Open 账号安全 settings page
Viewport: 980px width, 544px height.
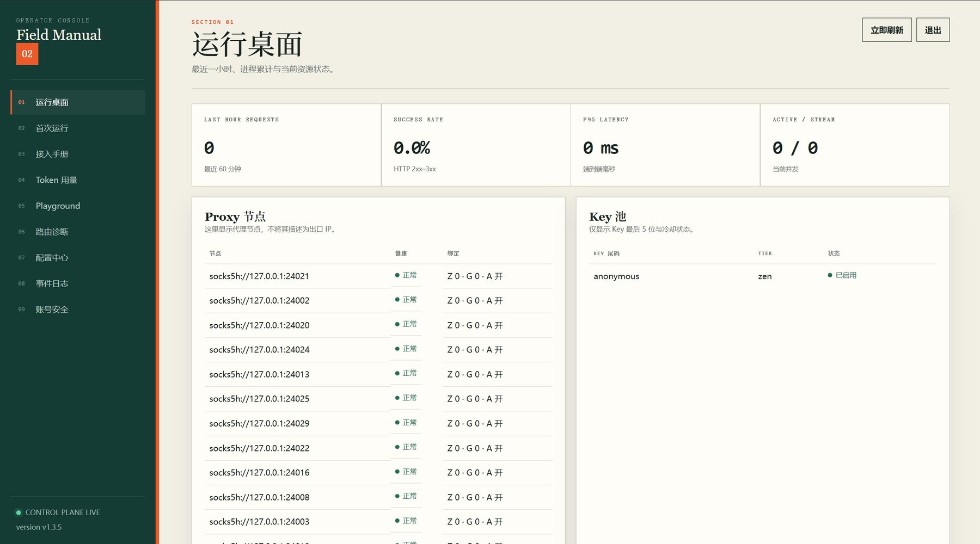pos(78,310)
